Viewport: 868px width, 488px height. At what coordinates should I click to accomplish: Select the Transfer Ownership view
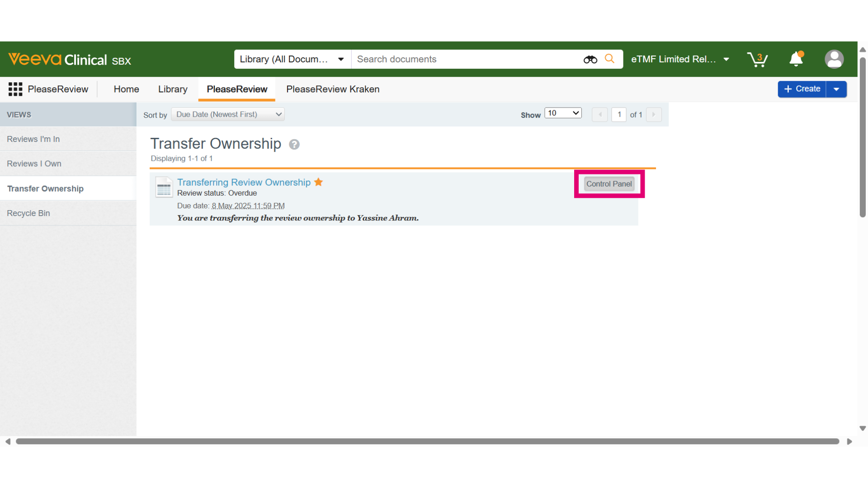click(x=68, y=188)
